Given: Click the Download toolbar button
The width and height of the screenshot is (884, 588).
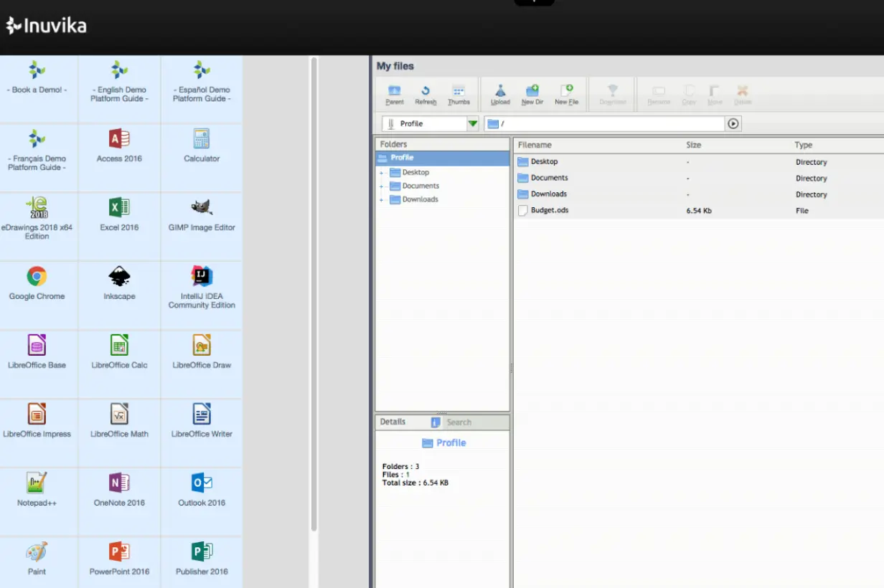Looking at the screenshot, I should click(612, 95).
